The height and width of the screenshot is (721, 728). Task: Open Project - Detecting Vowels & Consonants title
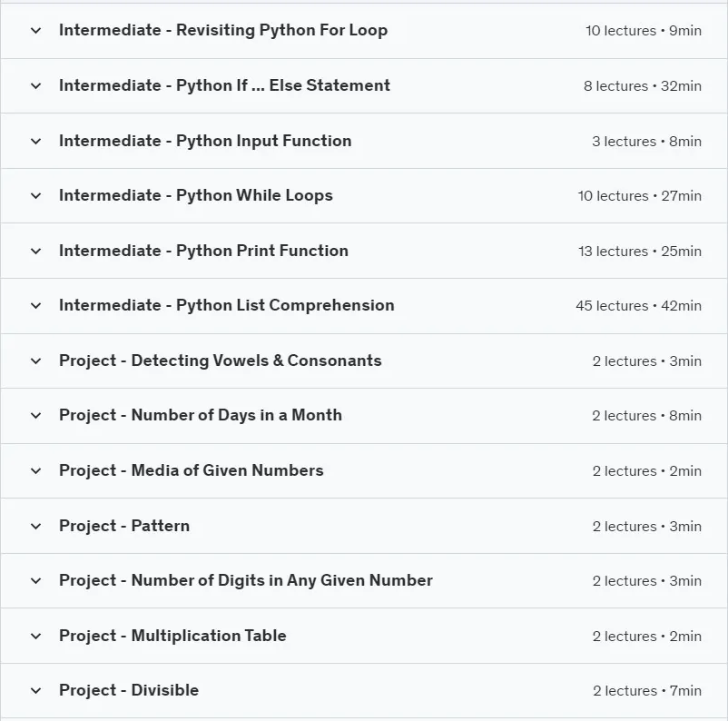tap(220, 360)
